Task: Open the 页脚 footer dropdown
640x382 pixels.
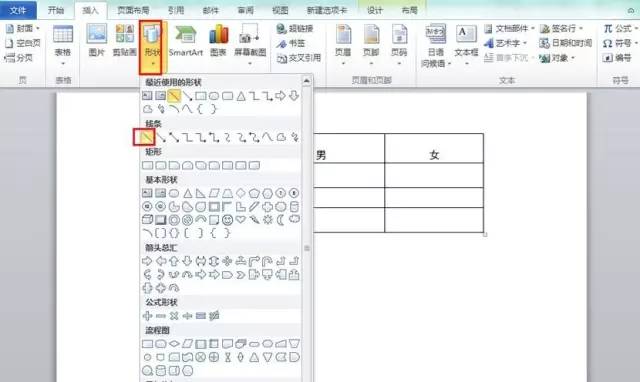Action: coord(371,44)
